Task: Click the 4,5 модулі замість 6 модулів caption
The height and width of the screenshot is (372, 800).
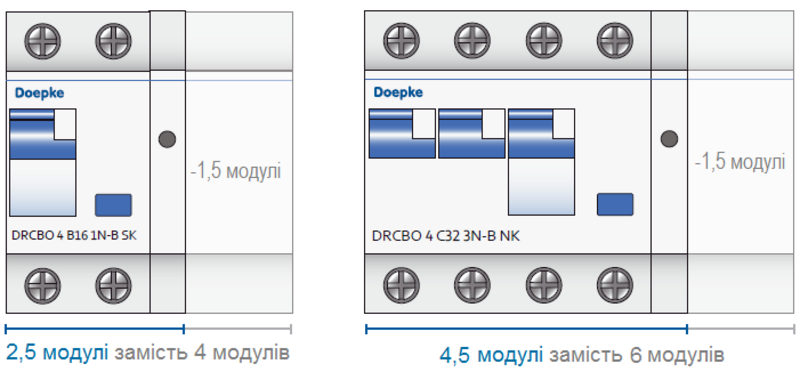Action: pos(582,355)
